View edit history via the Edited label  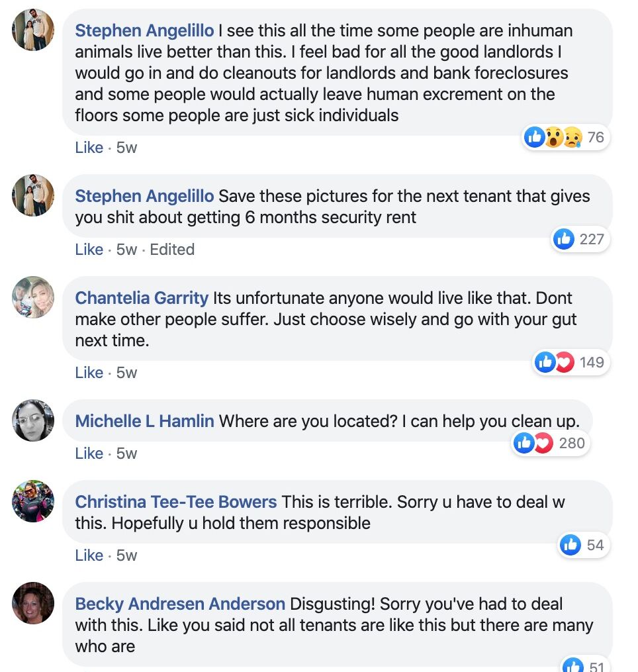(x=172, y=250)
